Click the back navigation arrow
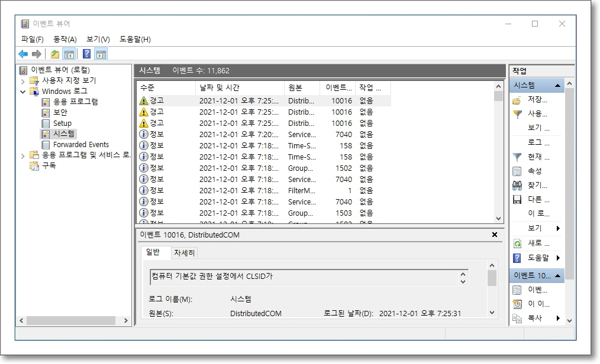Image resolution: width=600 pixels, height=364 pixels. click(x=24, y=54)
